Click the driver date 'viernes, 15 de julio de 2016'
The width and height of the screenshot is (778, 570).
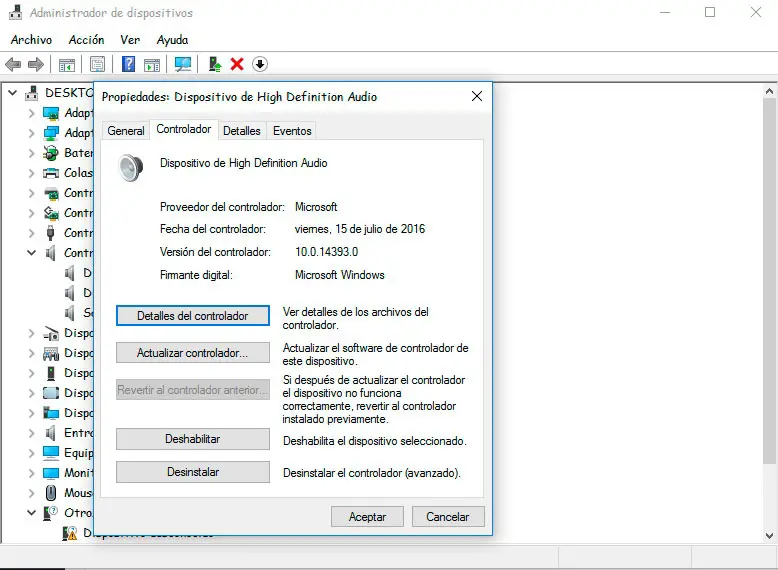pos(360,229)
